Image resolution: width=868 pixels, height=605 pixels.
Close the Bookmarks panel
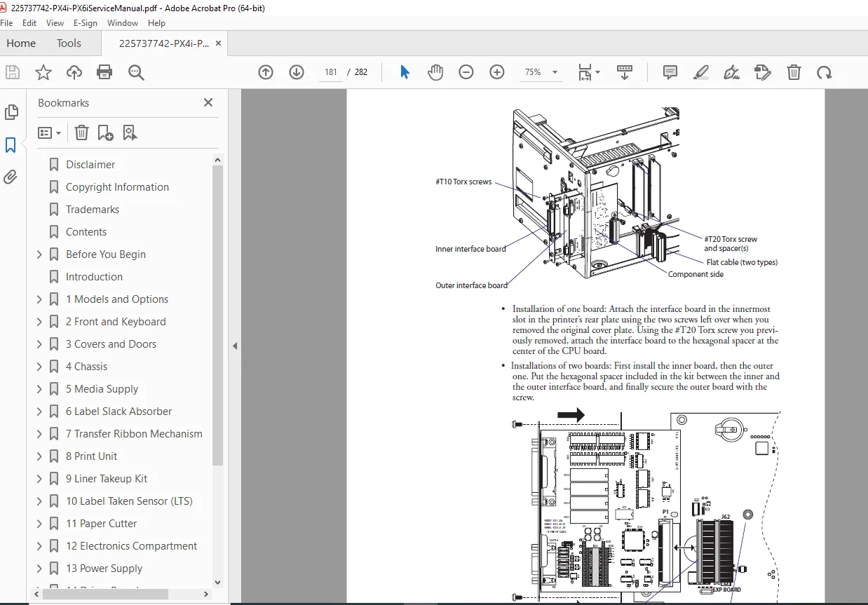pyautogui.click(x=208, y=102)
